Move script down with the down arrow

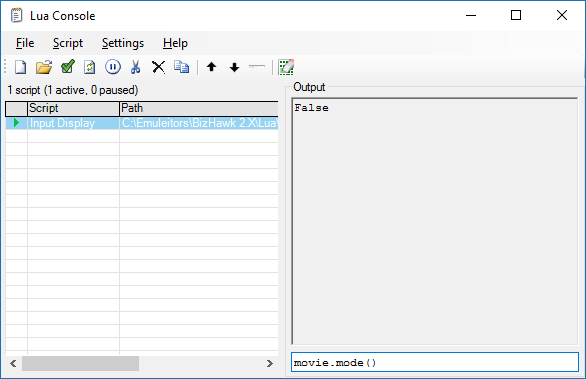point(234,67)
